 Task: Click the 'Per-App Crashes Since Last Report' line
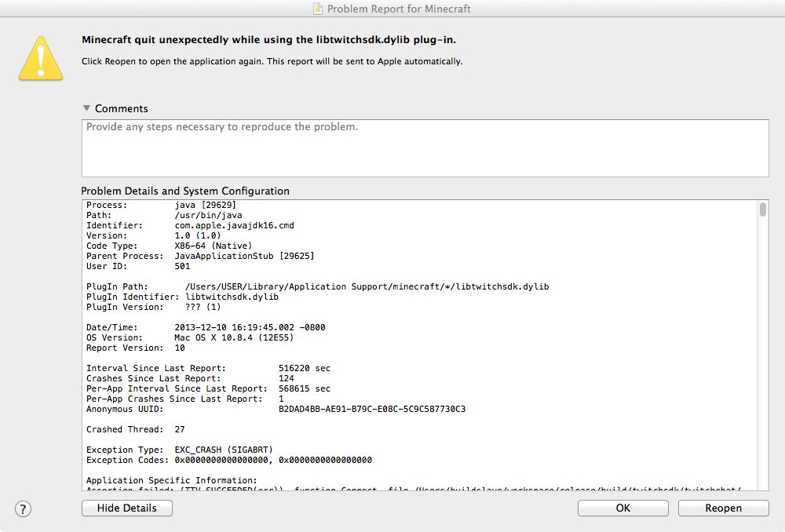point(184,399)
